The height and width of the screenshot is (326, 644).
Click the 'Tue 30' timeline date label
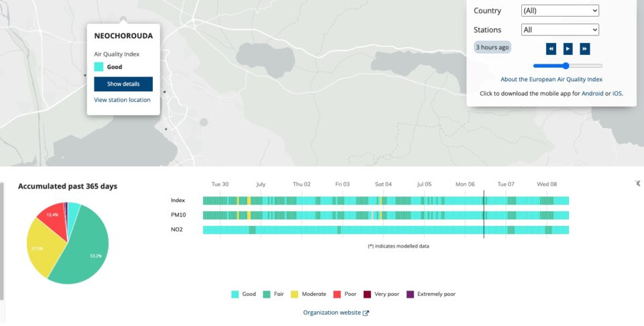coord(220,184)
